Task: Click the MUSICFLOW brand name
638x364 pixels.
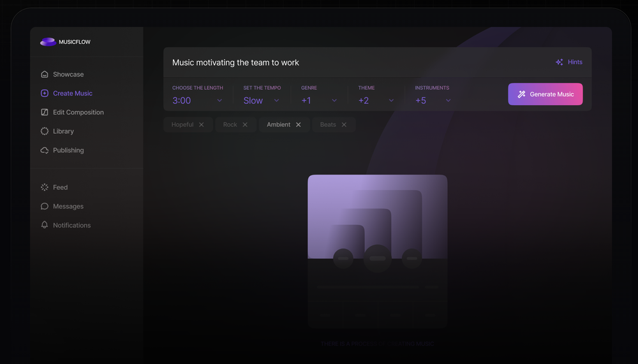Action: coord(75,42)
